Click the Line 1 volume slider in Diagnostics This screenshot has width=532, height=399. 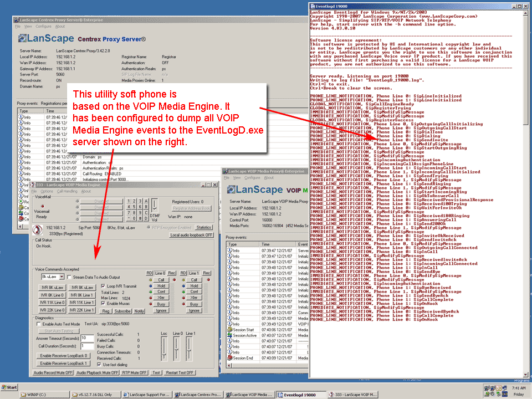pos(189,349)
